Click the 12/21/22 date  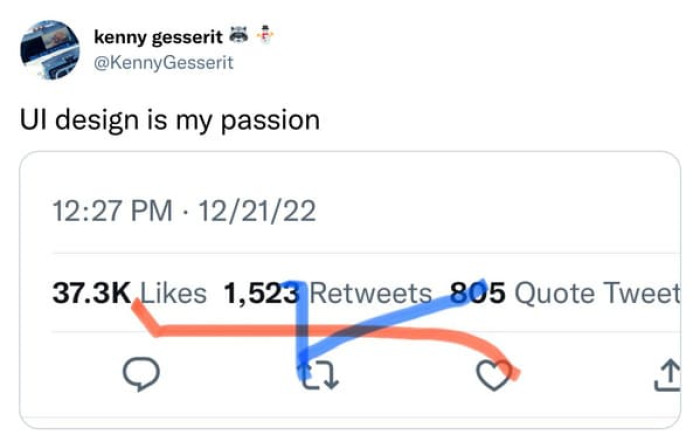[258, 212]
